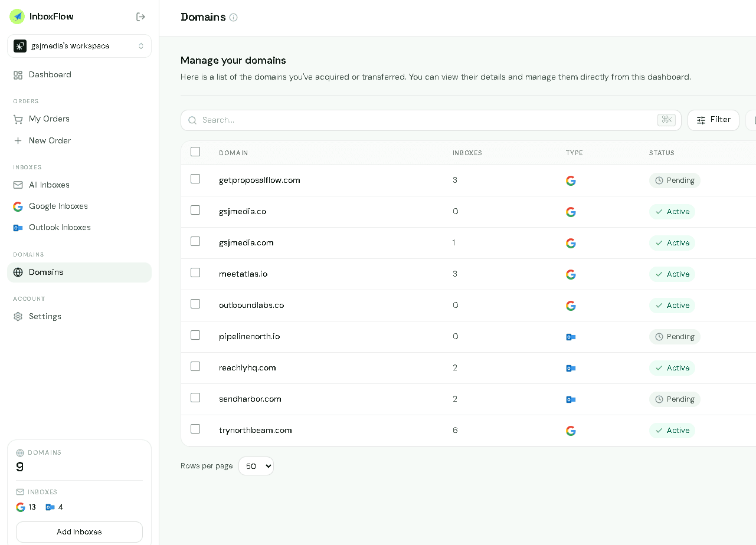Start a New Order from the sidebar
Viewport: 756px width, 545px height.
click(79, 141)
